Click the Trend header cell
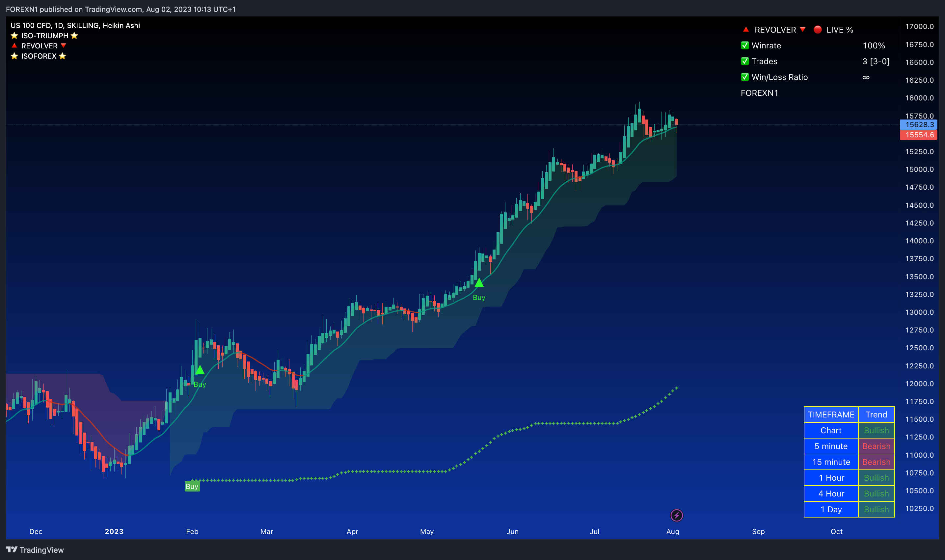945x560 pixels. click(876, 414)
